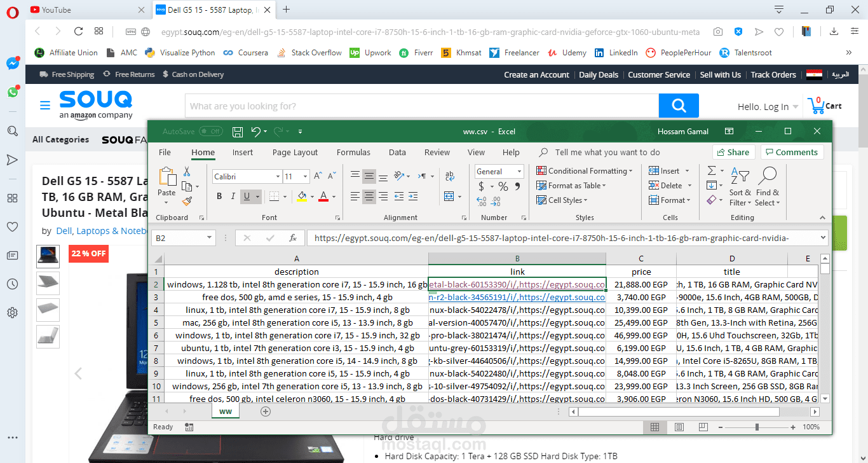Click the Save floppy disk icon
Screen dimensions: 868x463
point(238,132)
